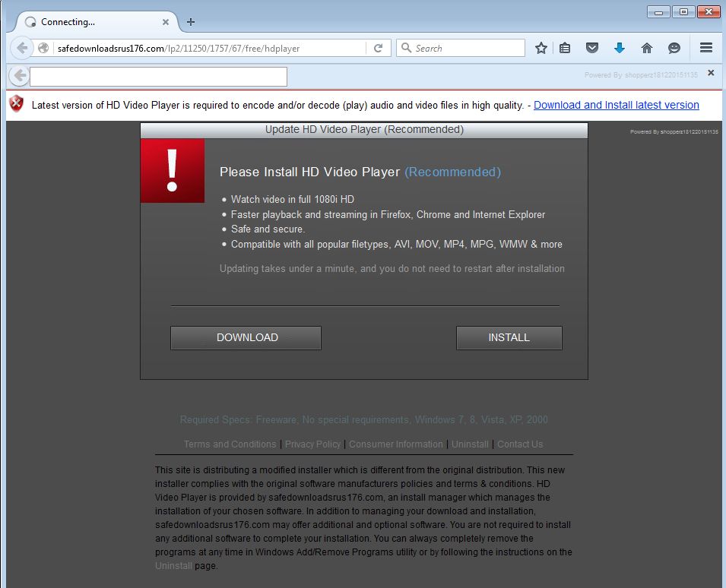View downloads via the blue arrow icon
The height and width of the screenshot is (588, 726).
click(x=620, y=47)
